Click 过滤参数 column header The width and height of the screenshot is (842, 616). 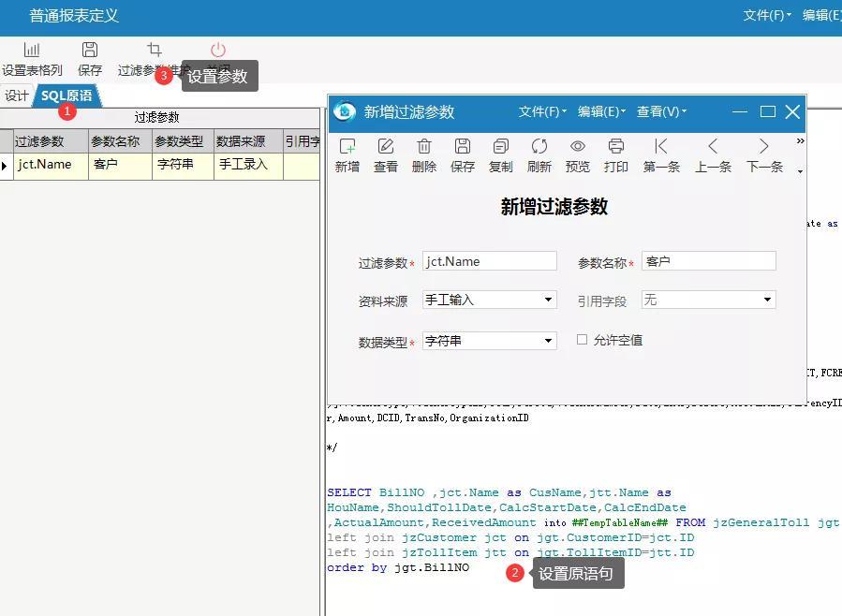point(51,141)
